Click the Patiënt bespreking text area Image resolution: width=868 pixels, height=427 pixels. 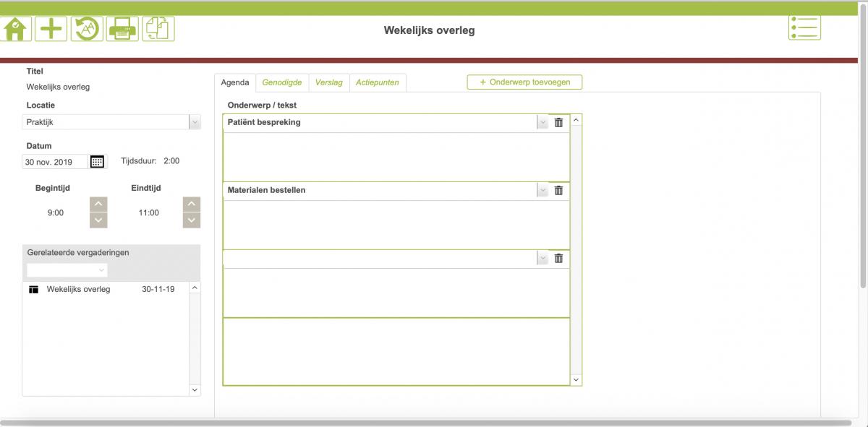pyautogui.click(x=396, y=156)
